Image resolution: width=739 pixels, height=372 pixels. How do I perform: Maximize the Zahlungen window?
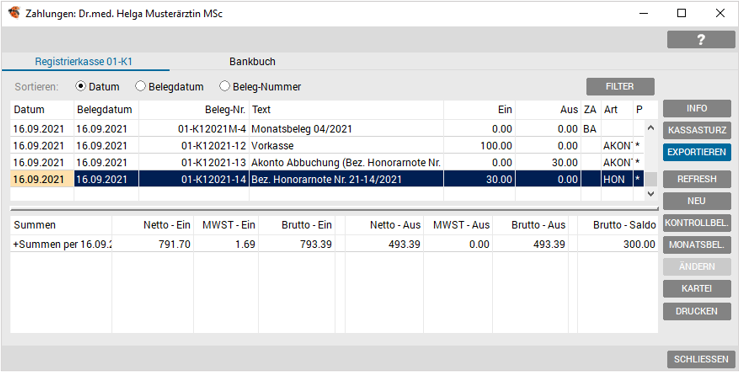pos(682,13)
